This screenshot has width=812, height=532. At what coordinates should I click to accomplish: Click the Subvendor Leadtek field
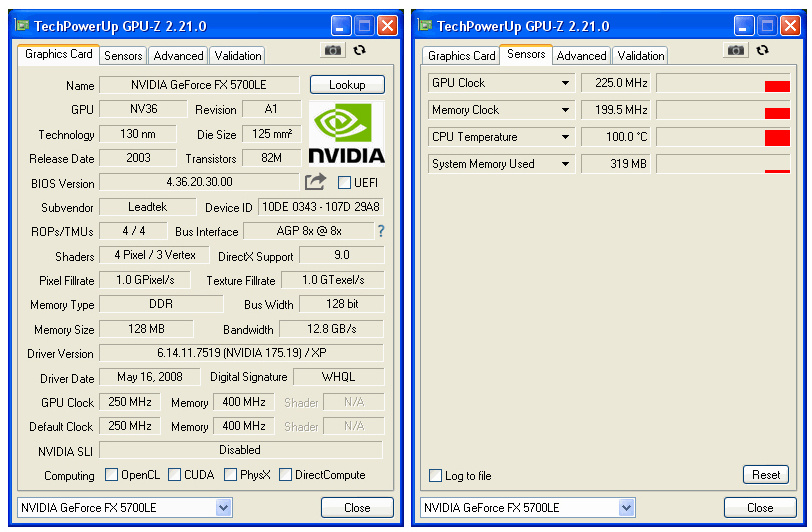click(x=148, y=207)
